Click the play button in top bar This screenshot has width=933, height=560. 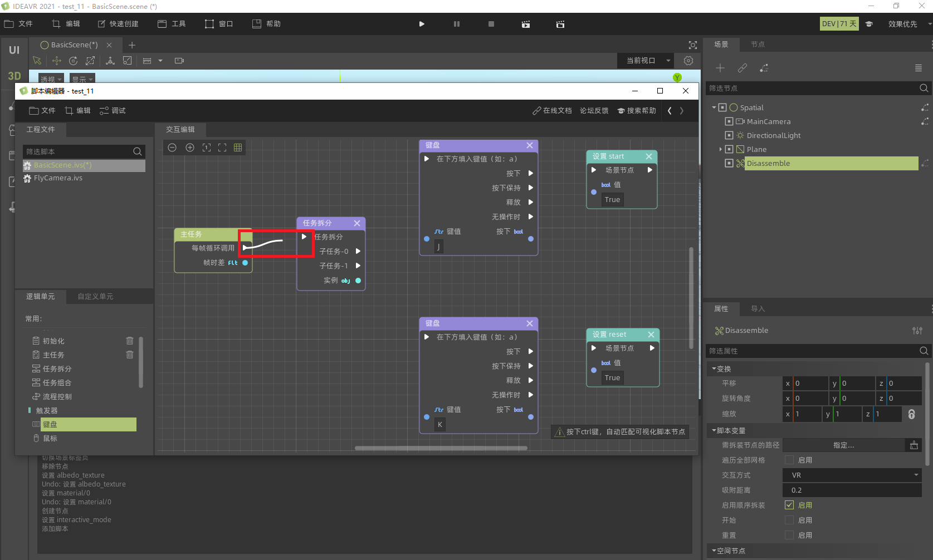coord(422,24)
